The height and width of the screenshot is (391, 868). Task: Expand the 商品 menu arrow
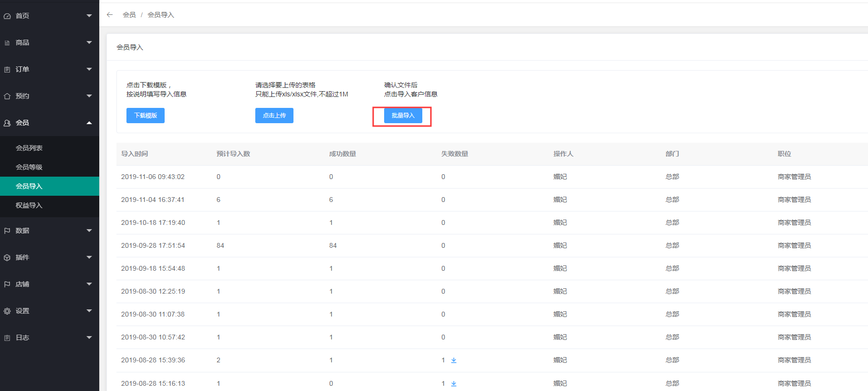pyautogui.click(x=89, y=42)
